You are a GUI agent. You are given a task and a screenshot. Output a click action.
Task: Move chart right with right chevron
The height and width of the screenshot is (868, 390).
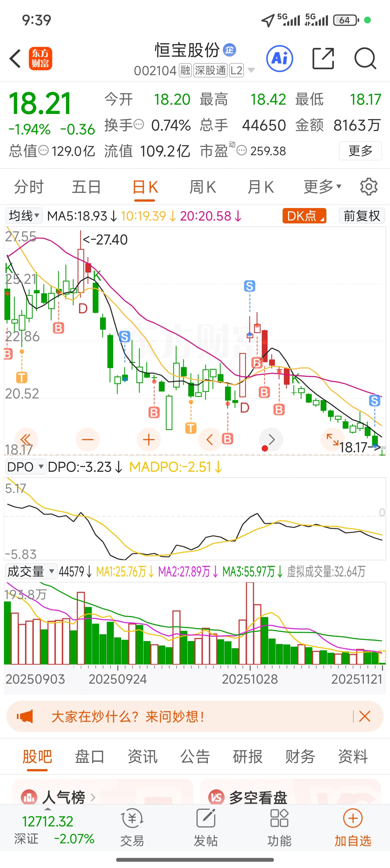(x=271, y=439)
